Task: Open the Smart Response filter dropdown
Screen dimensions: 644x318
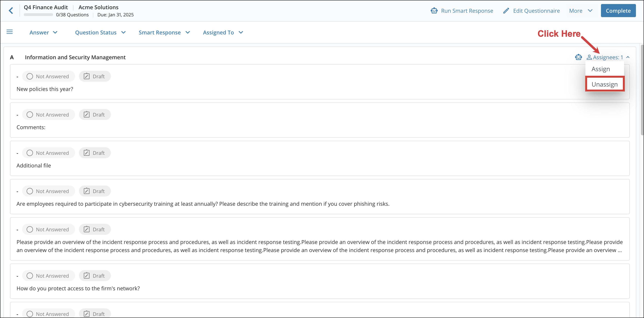Action: click(x=164, y=32)
